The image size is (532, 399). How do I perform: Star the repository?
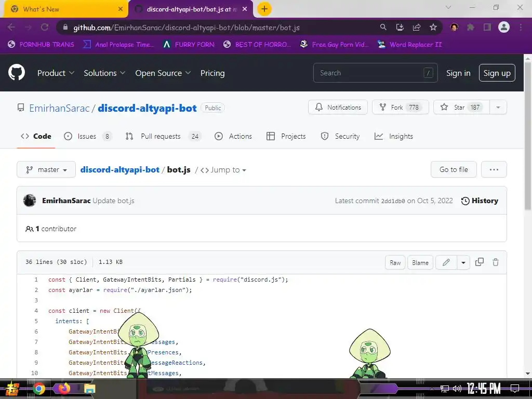pyautogui.click(x=461, y=107)
